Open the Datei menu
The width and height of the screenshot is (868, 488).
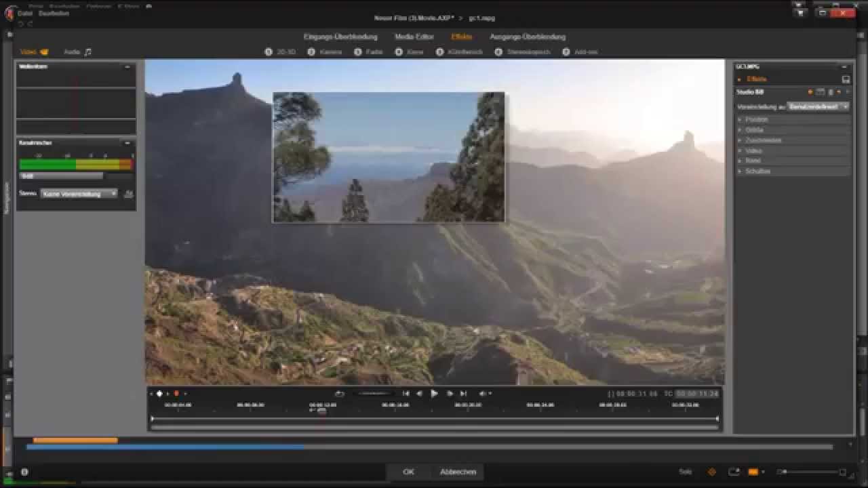[25, 13]
